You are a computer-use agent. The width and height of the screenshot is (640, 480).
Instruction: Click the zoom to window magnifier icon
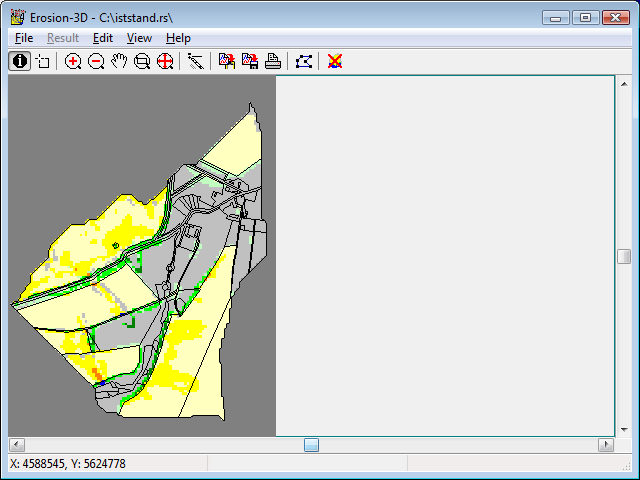[x=142, y=61]
